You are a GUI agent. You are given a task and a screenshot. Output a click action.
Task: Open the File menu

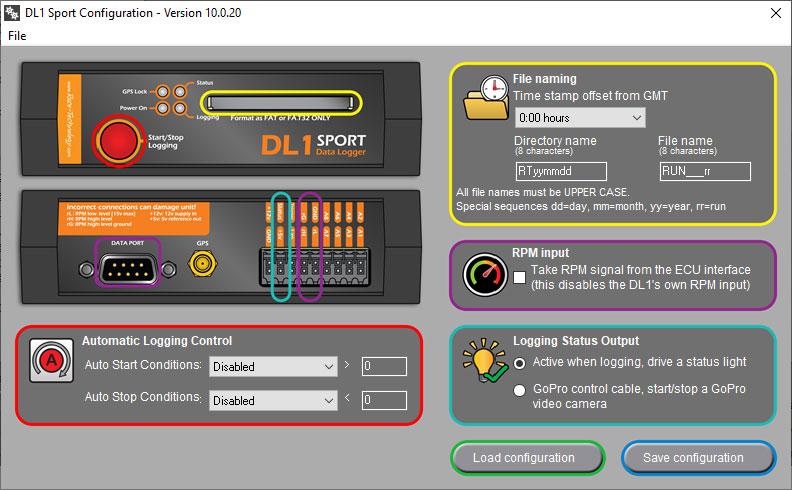pyautogui.click(x=17, y=36)
